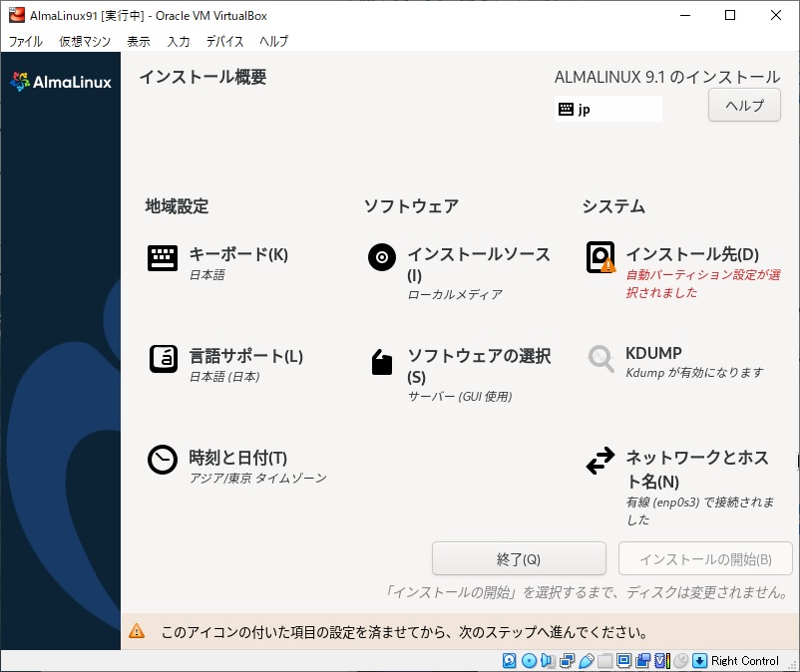The height and width of the screenshot is (672, 800).
Task: Open the デバイス menu
Action: point(224,41)
